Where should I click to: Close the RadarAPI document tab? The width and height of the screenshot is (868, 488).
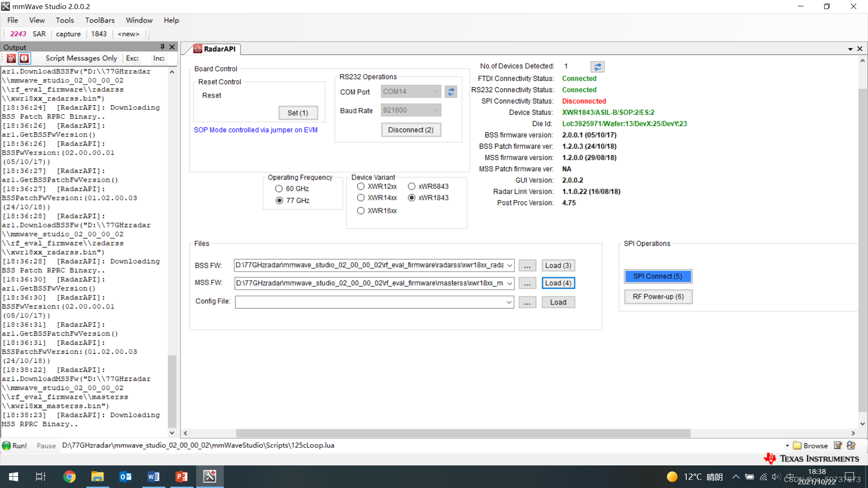point(860,49)
